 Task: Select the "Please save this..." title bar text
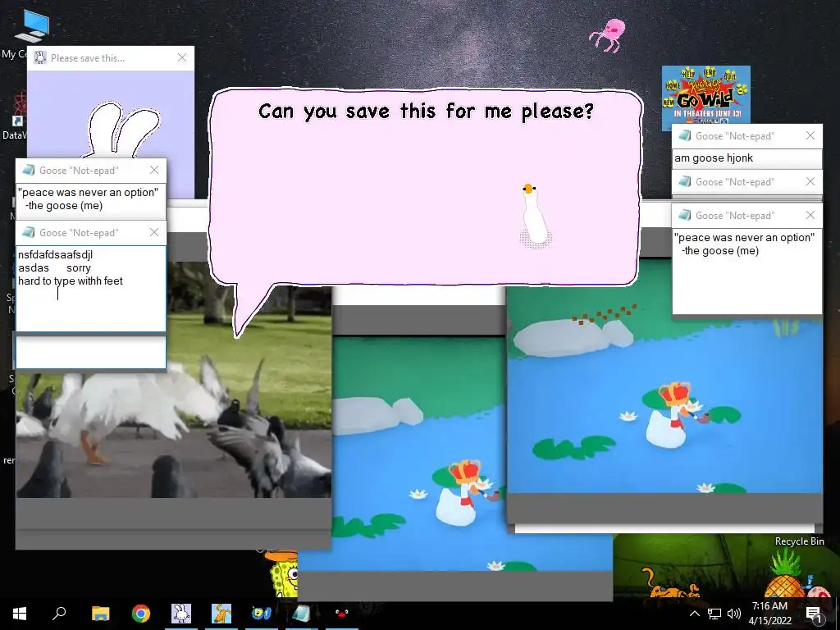[88, 58]
